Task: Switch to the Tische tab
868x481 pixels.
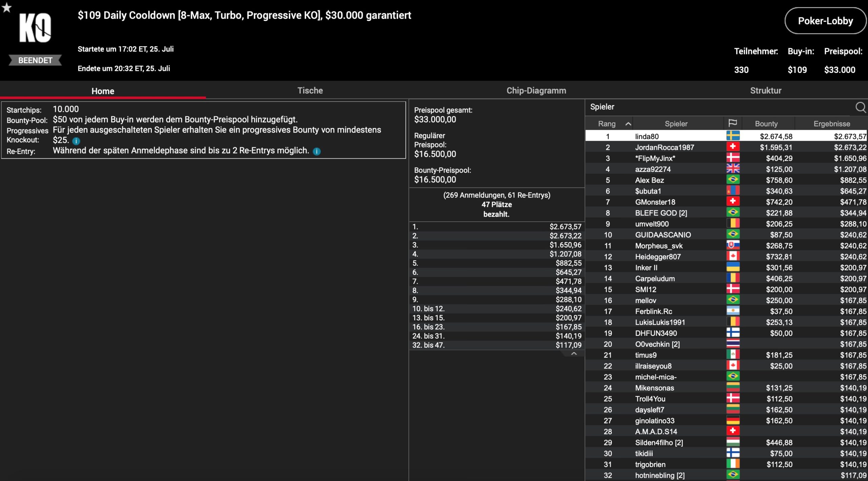Action: (x=310, y=91)
